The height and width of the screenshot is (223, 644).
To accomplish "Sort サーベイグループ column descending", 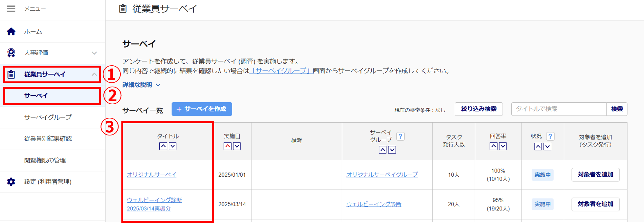I will (x=392, y=150).
